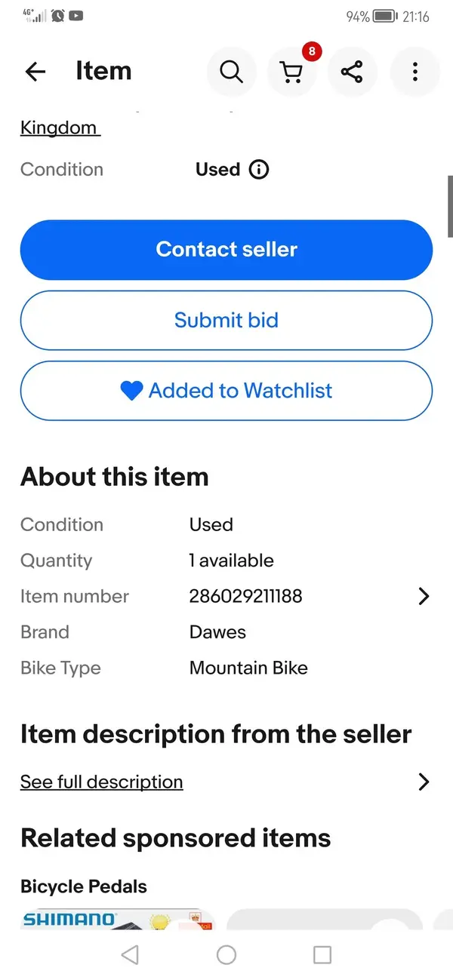The width and height of the screenshot is (453, 980).
Task: Tap the Android recent apps square
Action: [322, 954]
